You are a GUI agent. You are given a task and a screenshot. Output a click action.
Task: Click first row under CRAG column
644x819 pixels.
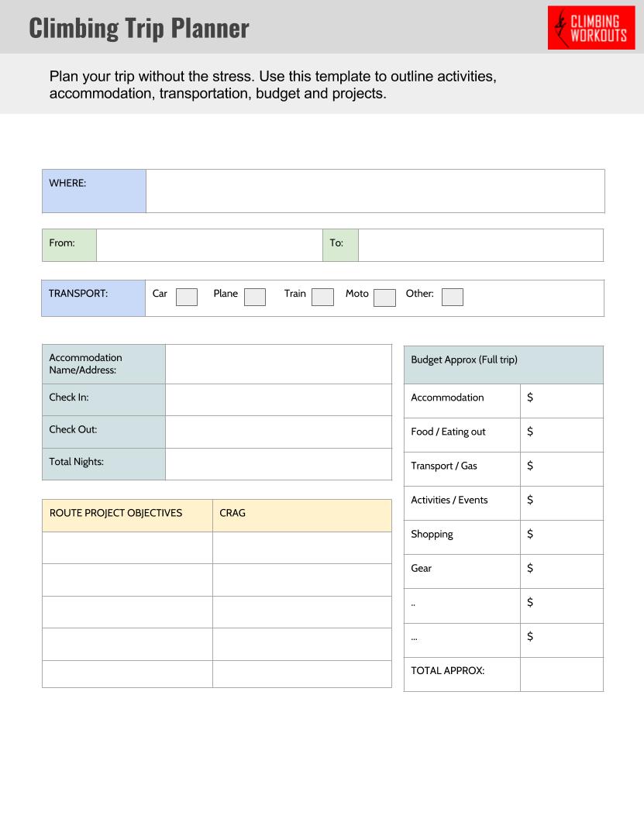pyautogui.click(x=301, y=548)
